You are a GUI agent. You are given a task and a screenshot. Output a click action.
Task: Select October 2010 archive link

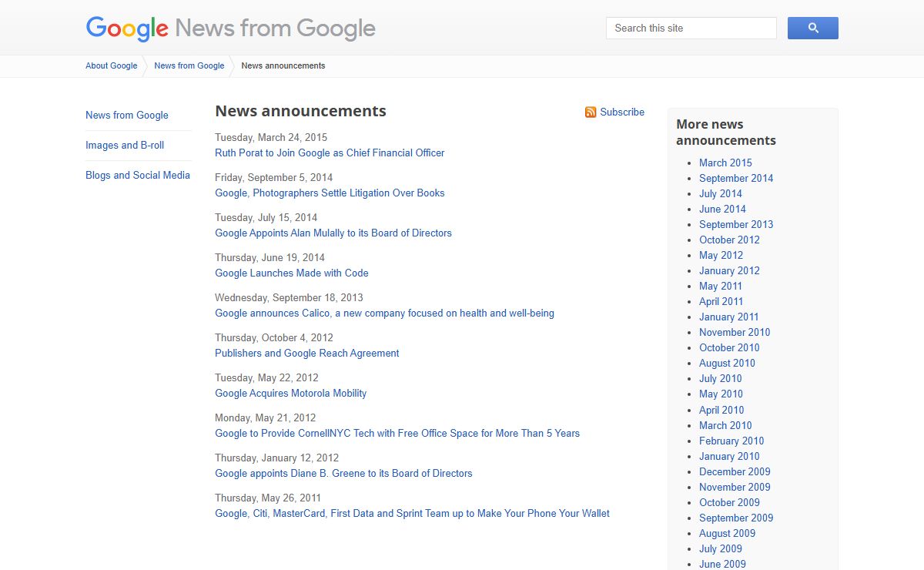pyautogui.click(x=729, y=347)
